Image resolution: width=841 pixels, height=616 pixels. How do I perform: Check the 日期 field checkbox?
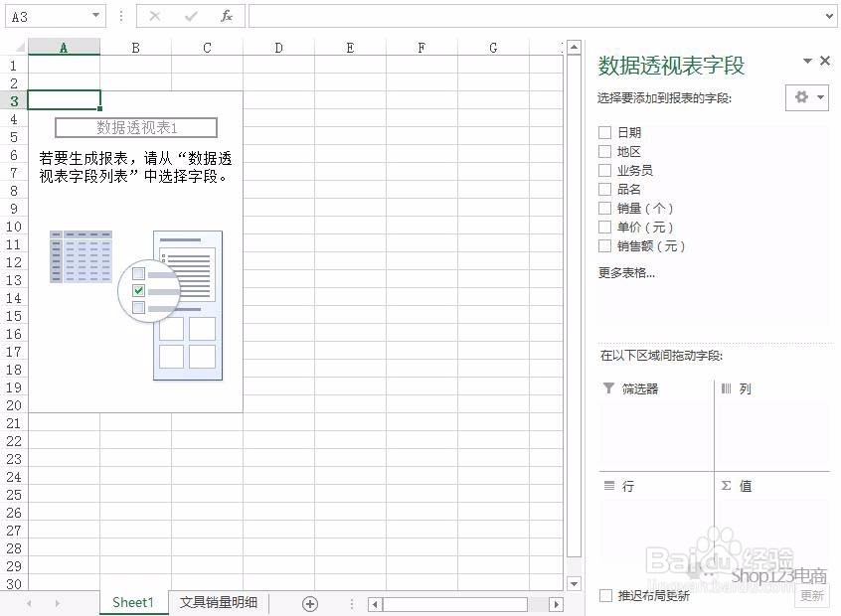point(604,132)
